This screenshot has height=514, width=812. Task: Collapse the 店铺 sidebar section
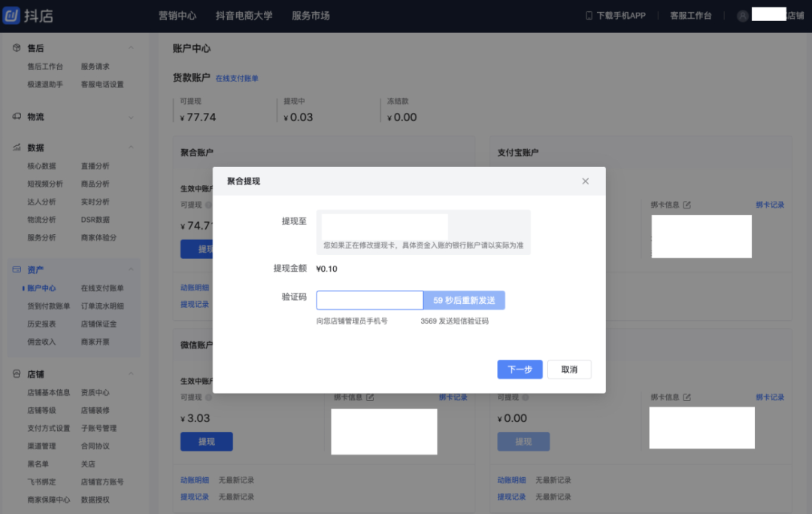131,373
